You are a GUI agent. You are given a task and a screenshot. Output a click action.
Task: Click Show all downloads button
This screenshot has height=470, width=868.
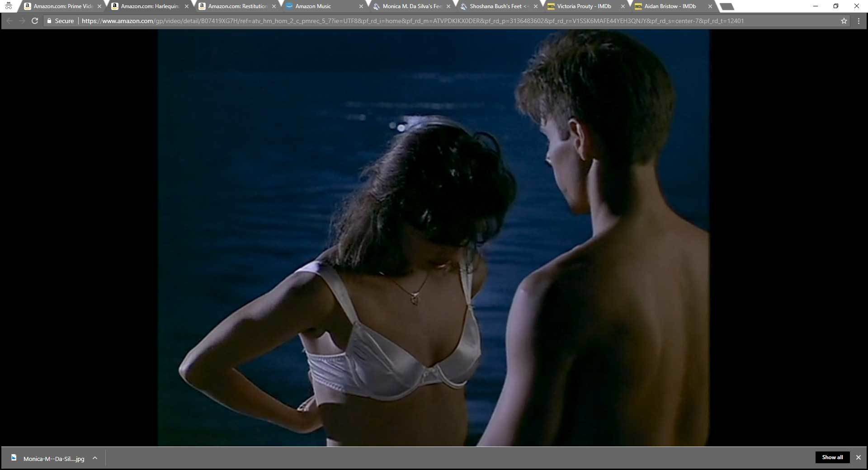coord(832,457)
